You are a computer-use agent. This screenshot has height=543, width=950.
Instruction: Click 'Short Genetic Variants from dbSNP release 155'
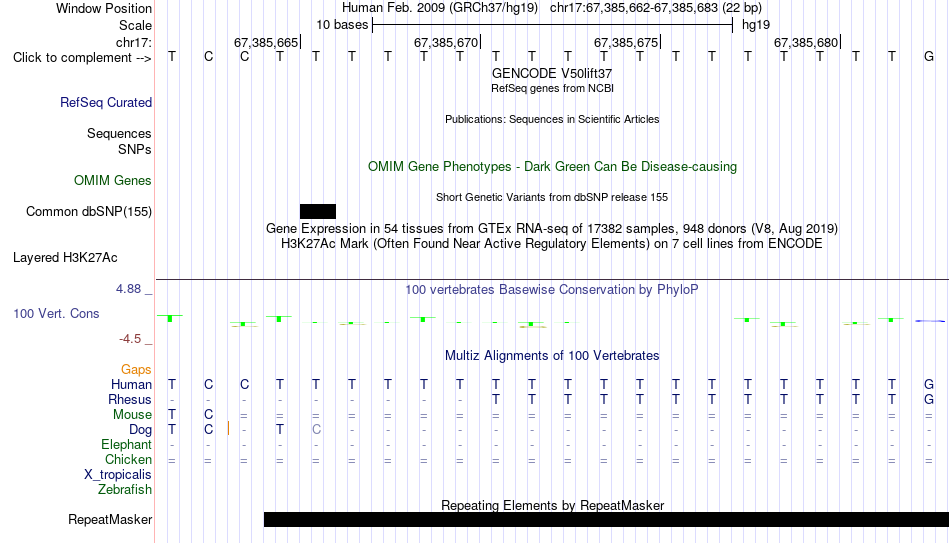552,198
